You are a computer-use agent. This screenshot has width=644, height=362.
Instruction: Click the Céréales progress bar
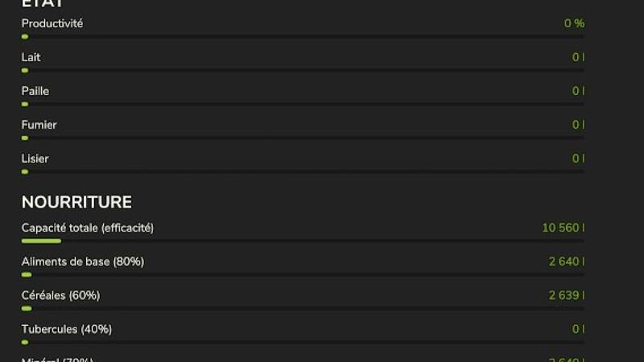click(303, 308)
